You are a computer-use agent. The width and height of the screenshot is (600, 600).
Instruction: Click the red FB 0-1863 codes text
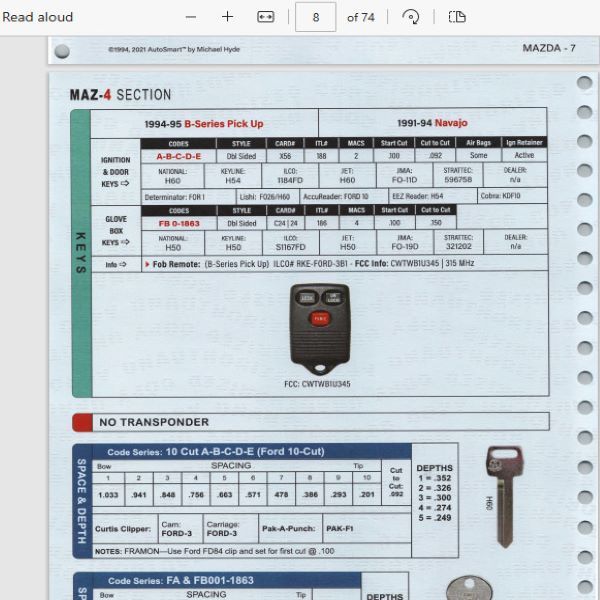(x=178, y=224)
